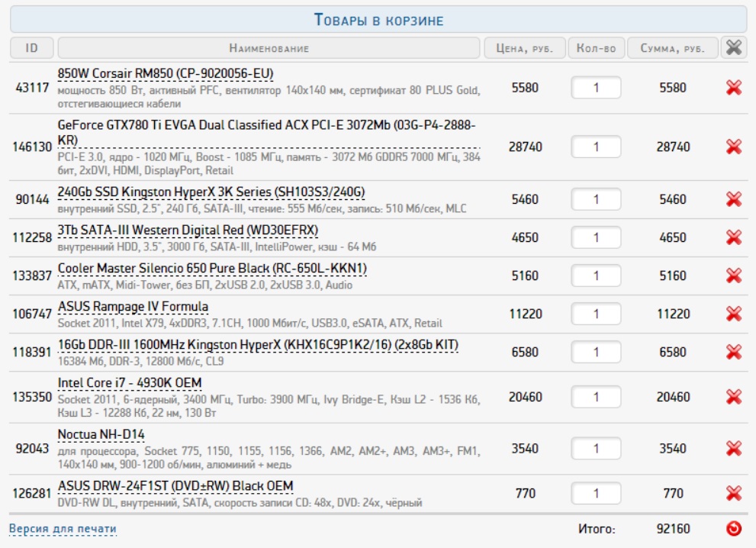Open 16Gb DDR-III Kingston HyperX link
The image size is (756, 548).
click(258, 344)
